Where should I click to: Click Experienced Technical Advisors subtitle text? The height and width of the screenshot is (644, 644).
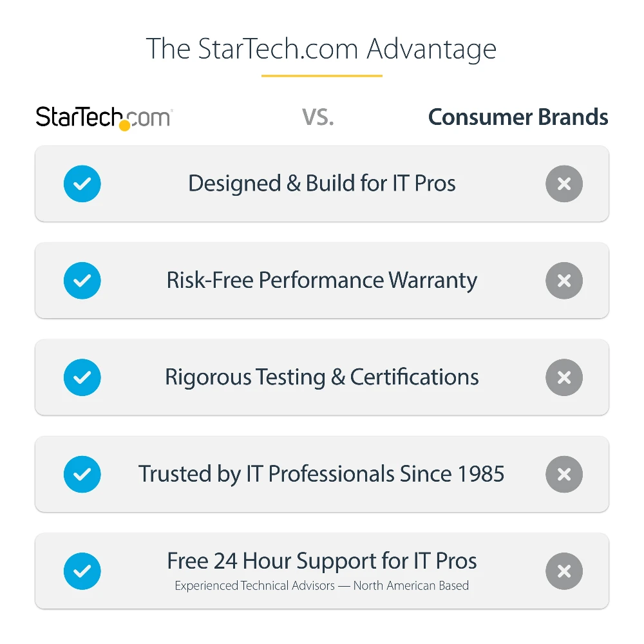coord(321,586)
